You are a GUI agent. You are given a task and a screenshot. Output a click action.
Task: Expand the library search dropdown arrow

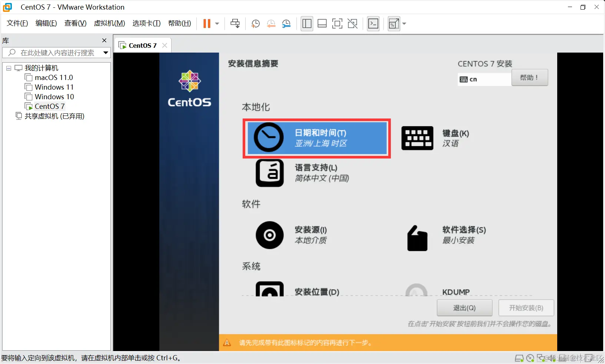tap(106, 53)
